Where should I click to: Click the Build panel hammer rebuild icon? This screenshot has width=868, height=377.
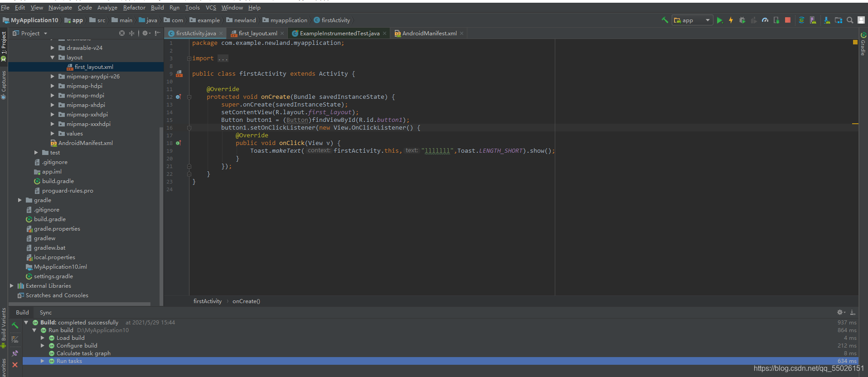15,325
